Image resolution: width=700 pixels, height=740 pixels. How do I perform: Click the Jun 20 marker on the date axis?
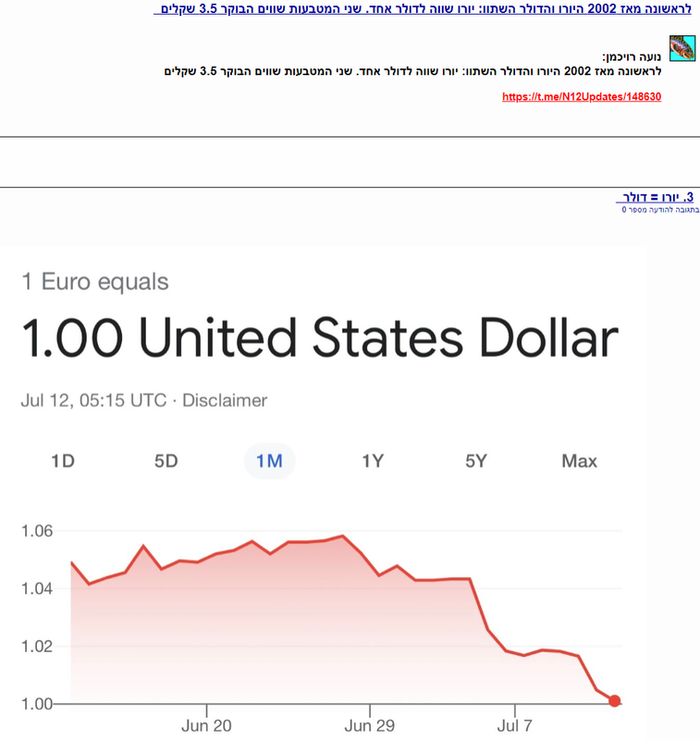click(206, 725)
